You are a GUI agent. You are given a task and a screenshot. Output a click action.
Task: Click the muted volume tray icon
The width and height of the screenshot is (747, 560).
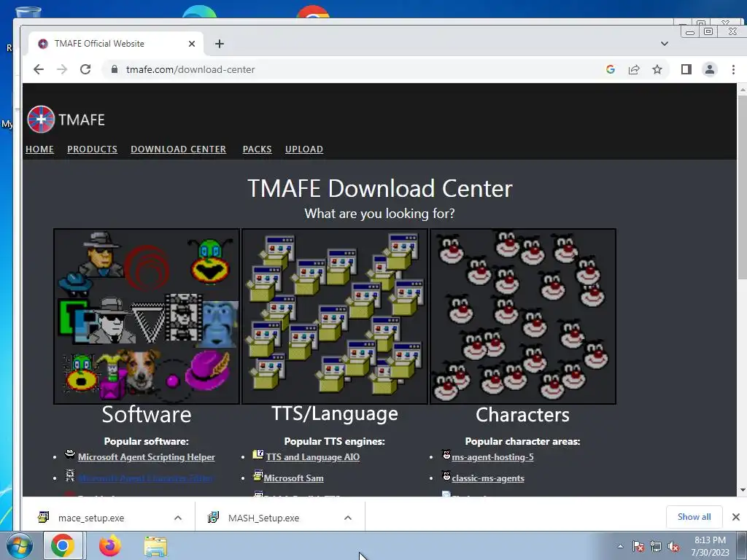pyautogui.click(x=673, y=547)
